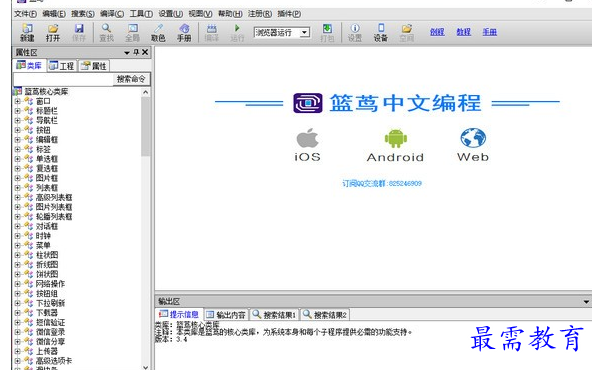This screenshot has width=592, height=370.
Task: Open the blue 手册 link in toolbar
Action: click(489, 32)
